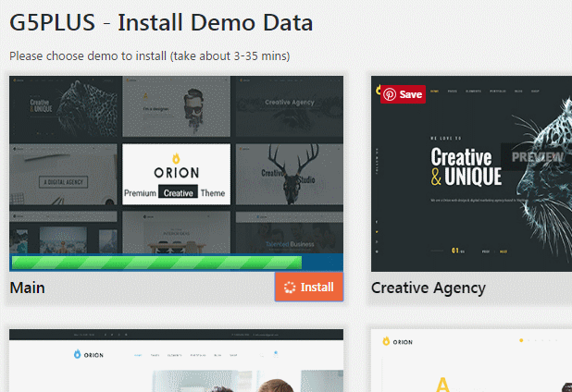Click the PREVIEW overlay on Creative Agency
Screen dimensions: 572x392
coord(537,157)
